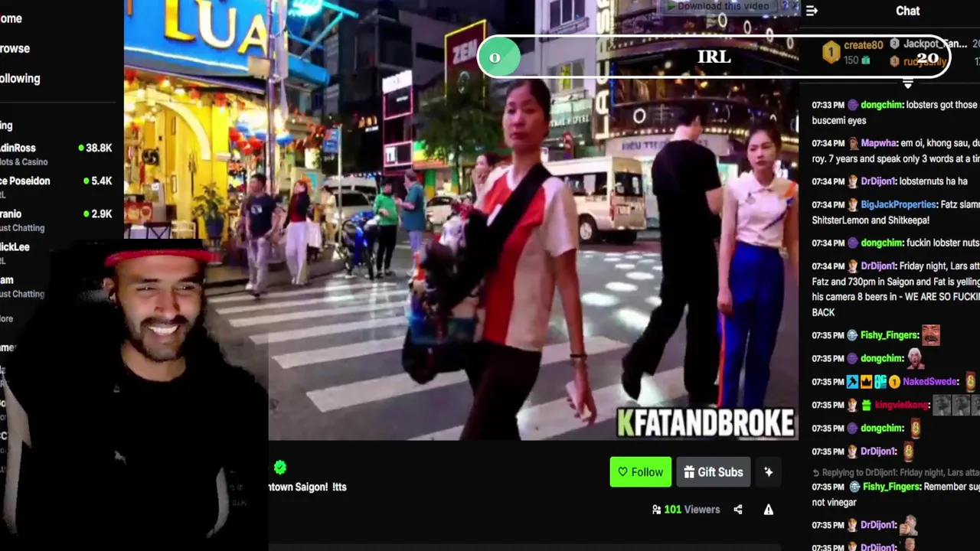Click the first badge before NakedSwede

853,381
